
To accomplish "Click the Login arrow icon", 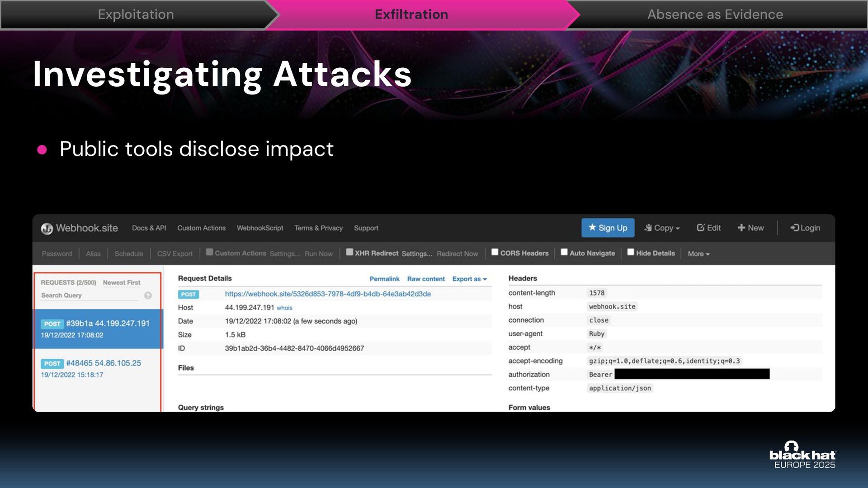I will (795, 228).
